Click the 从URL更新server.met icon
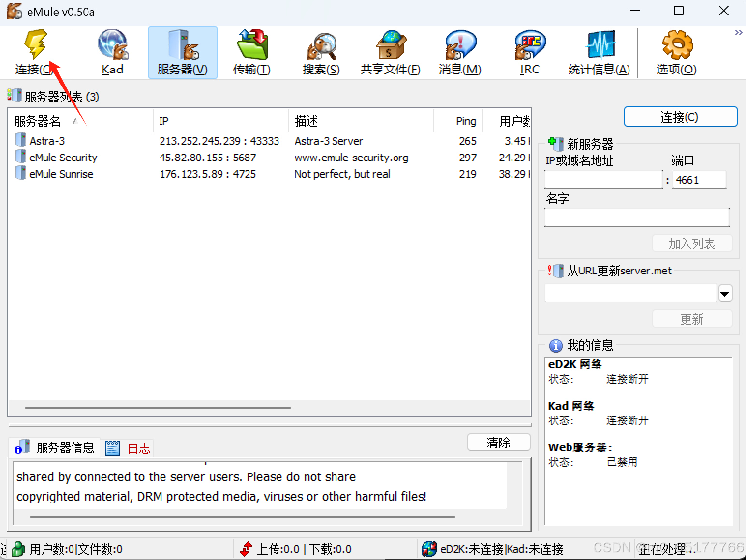746x560 pixels. pos(556,271)
